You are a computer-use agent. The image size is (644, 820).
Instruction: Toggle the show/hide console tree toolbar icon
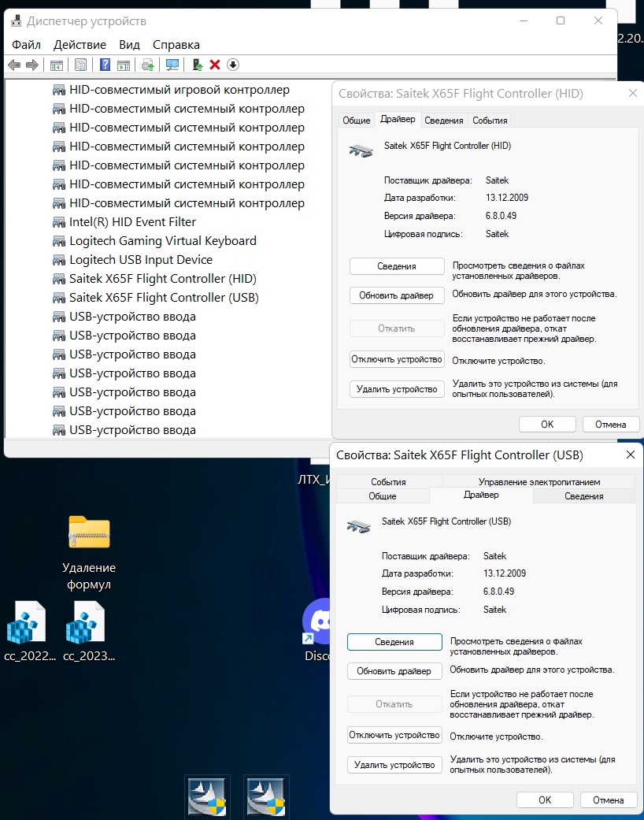click(57, 65)
